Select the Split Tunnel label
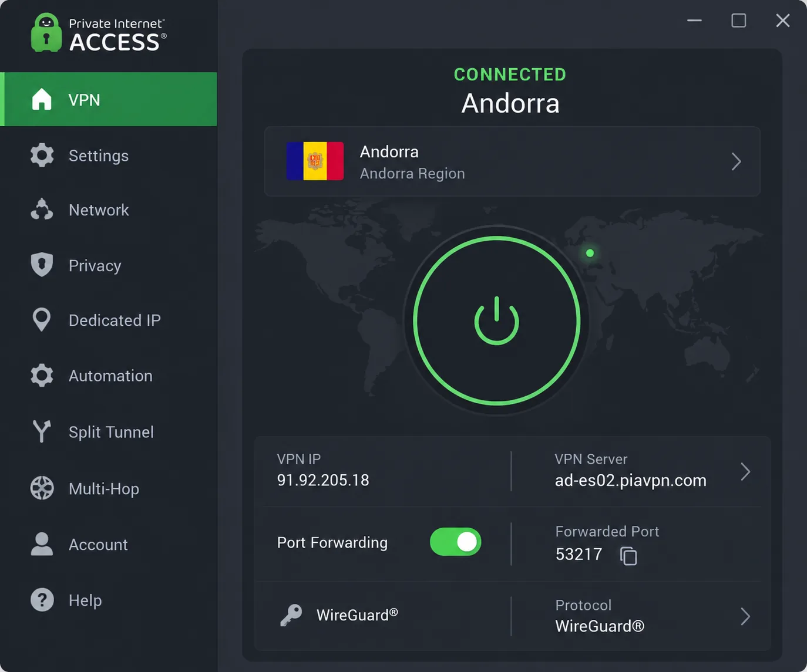 (111, 432)
